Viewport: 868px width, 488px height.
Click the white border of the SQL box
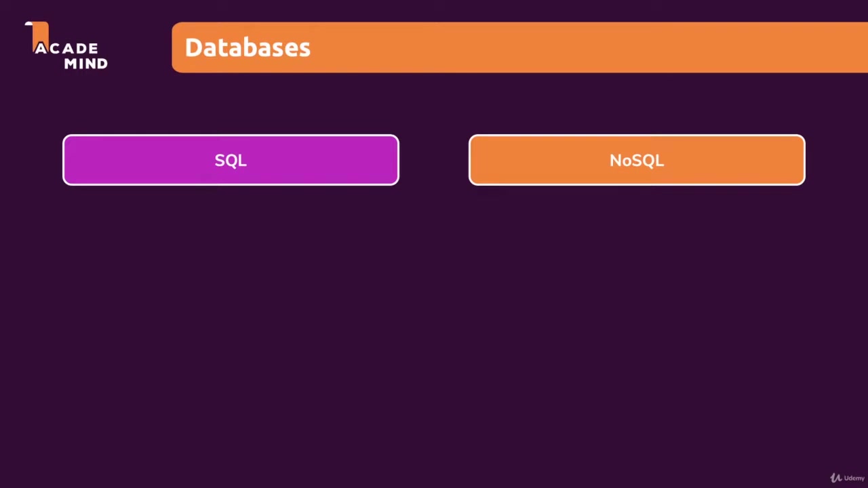point(231,136)
